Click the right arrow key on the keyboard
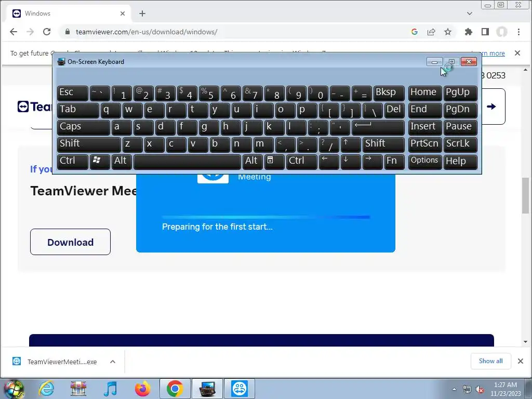 pos(372,162)
